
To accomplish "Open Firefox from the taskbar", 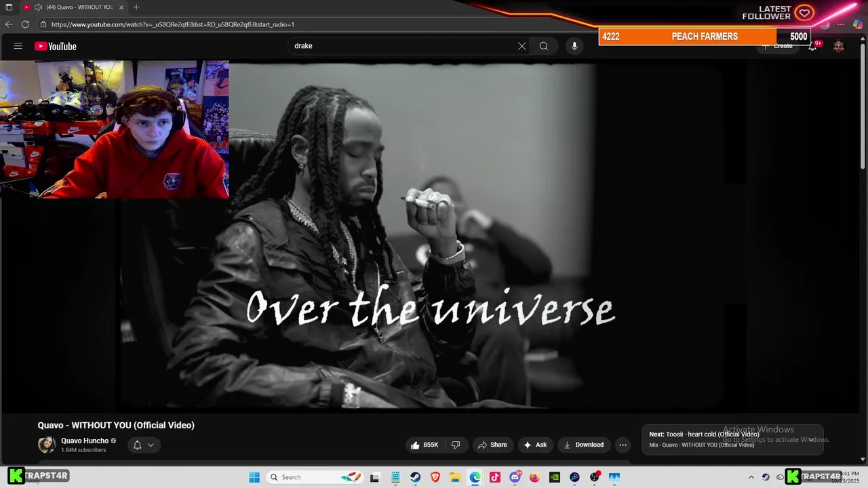I will coord(534,477).
